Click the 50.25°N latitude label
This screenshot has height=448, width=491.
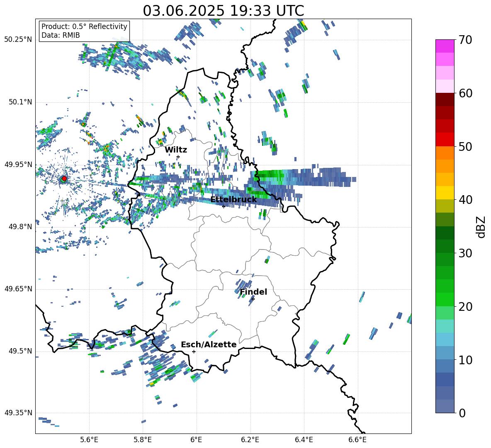[x=18, y=40]
